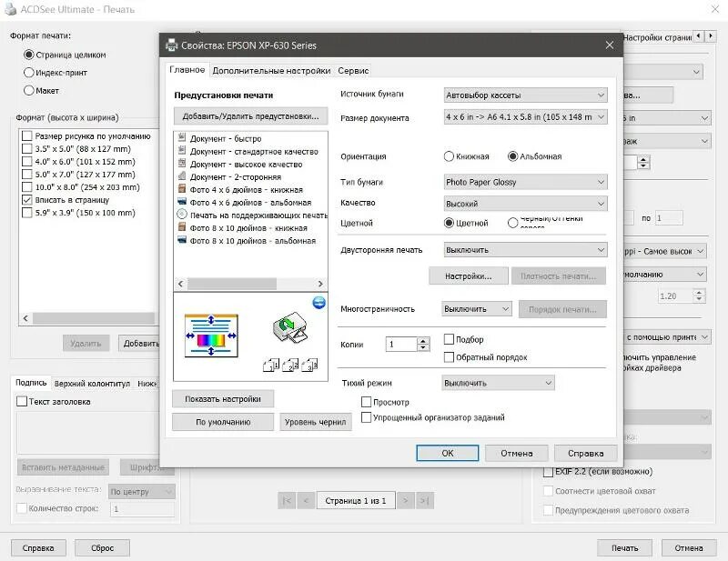This screenshot has width=728, height=561.
Task: Check 'Размер рисунка по умолчанию' format
Action: pos(27,136)
